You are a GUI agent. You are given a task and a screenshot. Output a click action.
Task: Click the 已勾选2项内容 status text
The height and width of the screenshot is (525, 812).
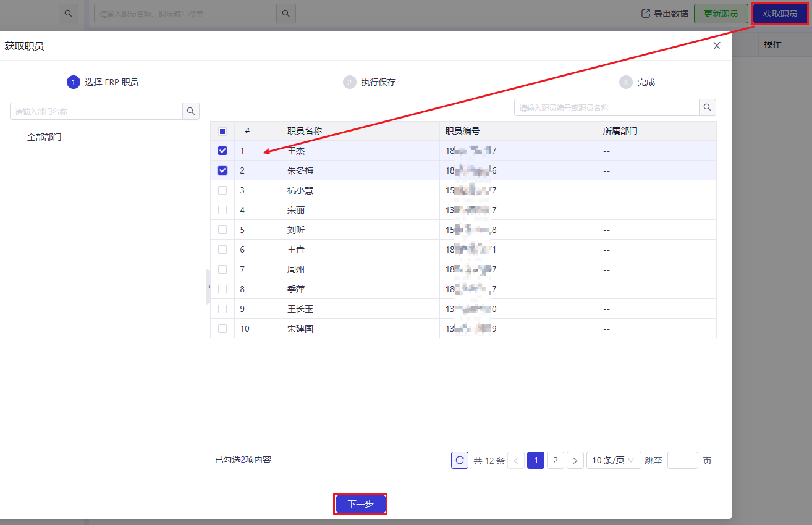pos(243,460)
